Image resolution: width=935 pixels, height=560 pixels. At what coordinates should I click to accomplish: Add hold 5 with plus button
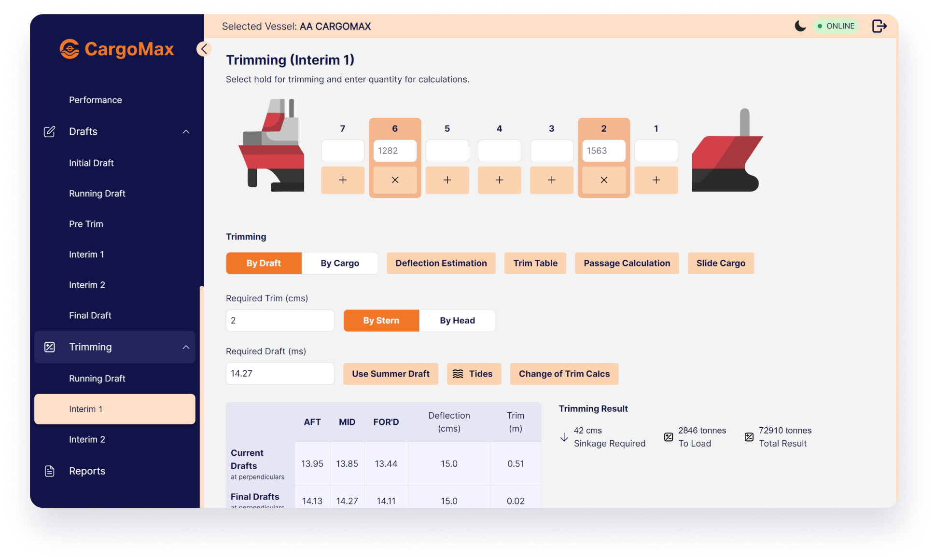[x=447, y=180]
